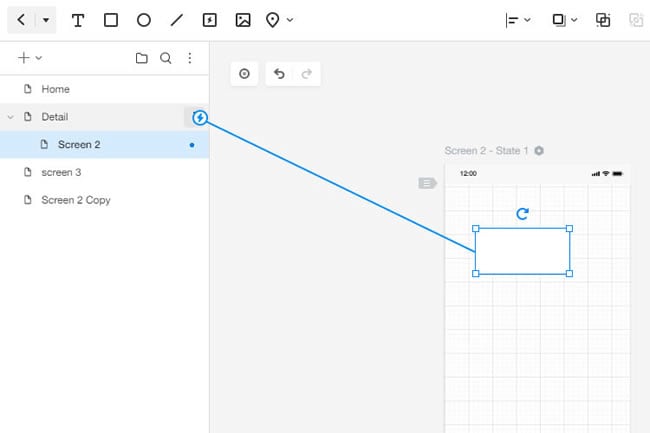Select the screen 3 item
650x433 pixels.
104,172
